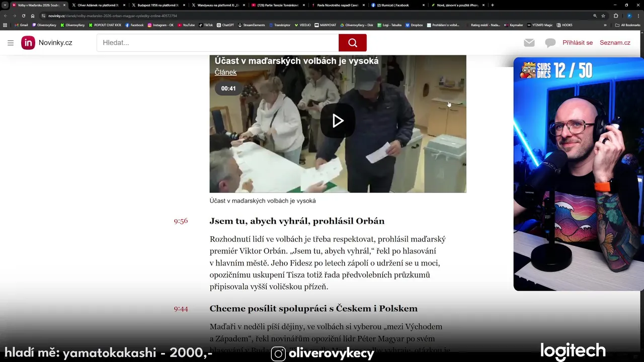The width and height of the screenshot is (644, 362).
Task: Open the Dropbox bookmark
Action: click(415, 25)
